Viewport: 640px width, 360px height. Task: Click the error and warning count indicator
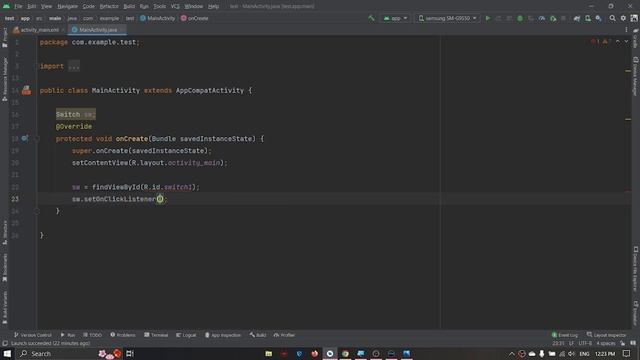point(600,42)
